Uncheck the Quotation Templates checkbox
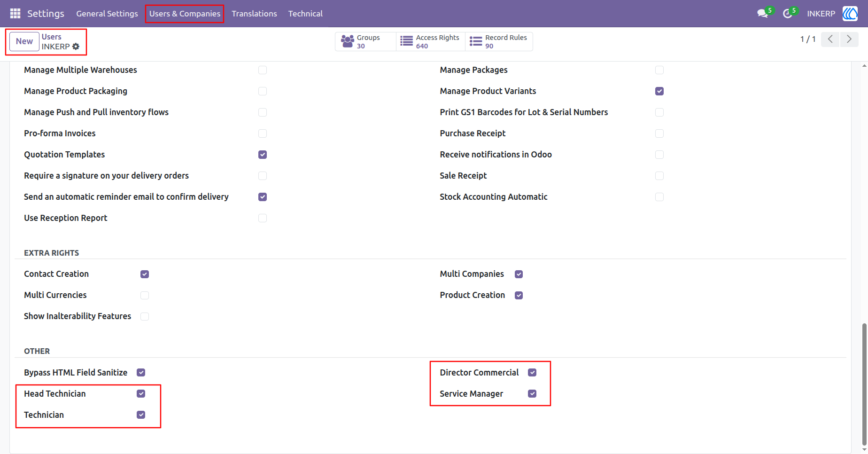The width and height of the screenshot is (868, 454). [x=263, y=155]
